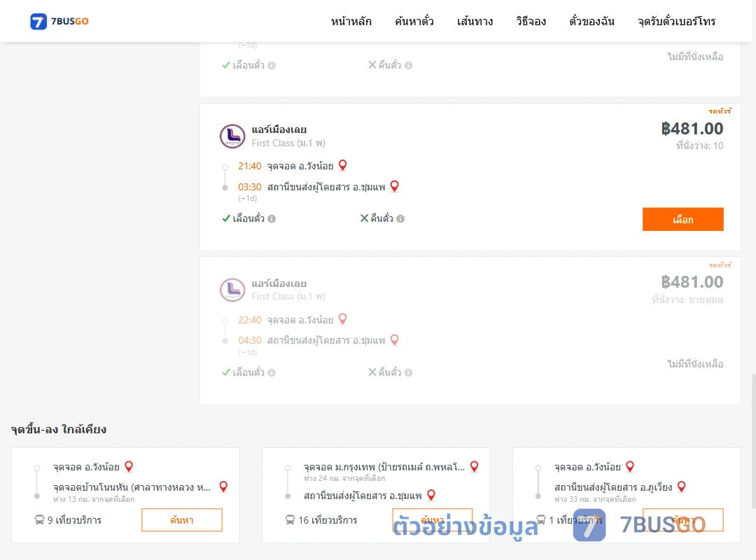Click the ฿481.00 price of 21:40 trip

click(x=692, y=128)
